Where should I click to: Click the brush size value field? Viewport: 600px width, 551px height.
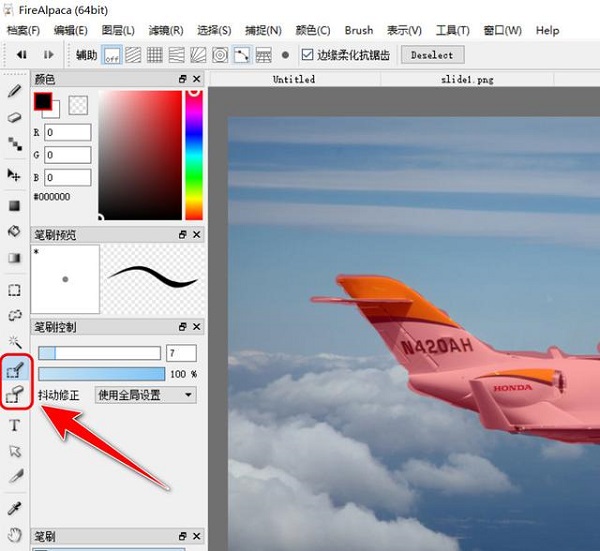click(x=181, y=353)
